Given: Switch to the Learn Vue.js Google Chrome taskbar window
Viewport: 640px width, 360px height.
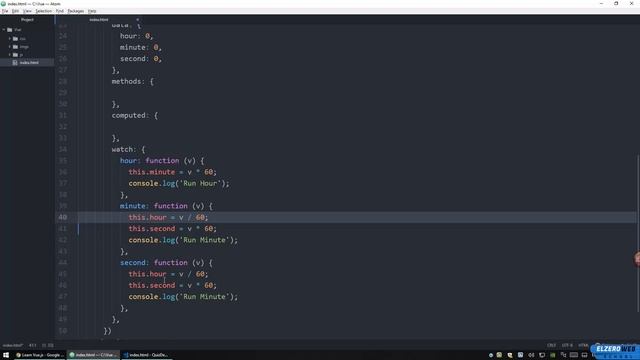Looking at the screenshot, I should (x=40, y=355).
